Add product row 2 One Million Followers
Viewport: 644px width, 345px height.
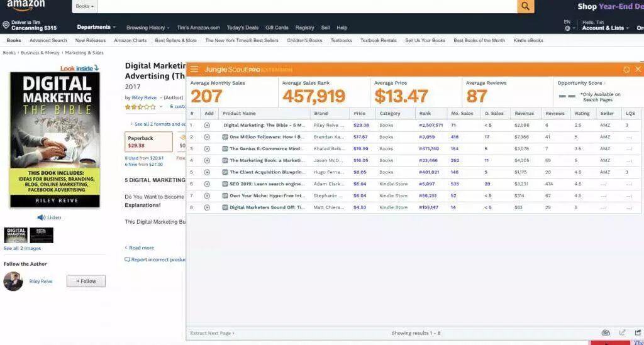click(x=207, y=137)
